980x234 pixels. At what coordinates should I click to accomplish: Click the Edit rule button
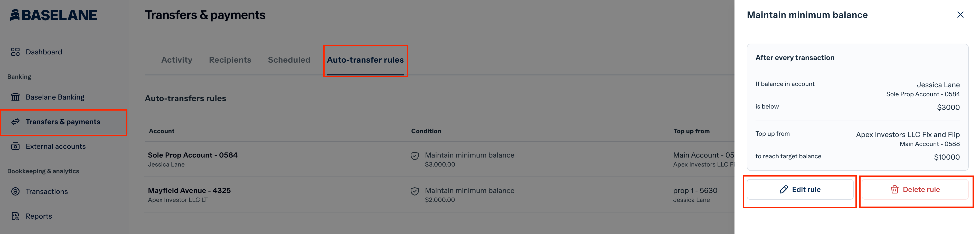tap(800, 190)
